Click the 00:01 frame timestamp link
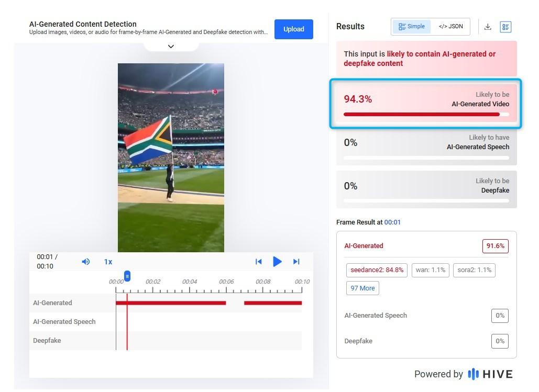This screenshot has width=539, height=392. [x=392, y=222]
